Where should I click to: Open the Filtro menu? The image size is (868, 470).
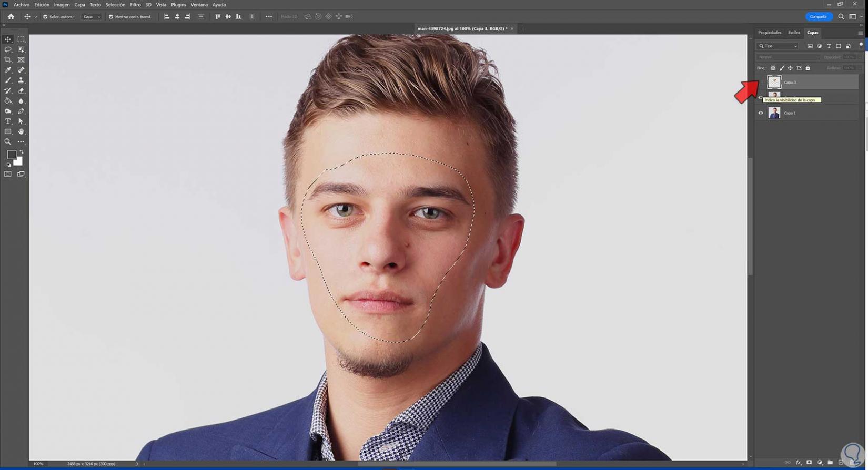135,5
